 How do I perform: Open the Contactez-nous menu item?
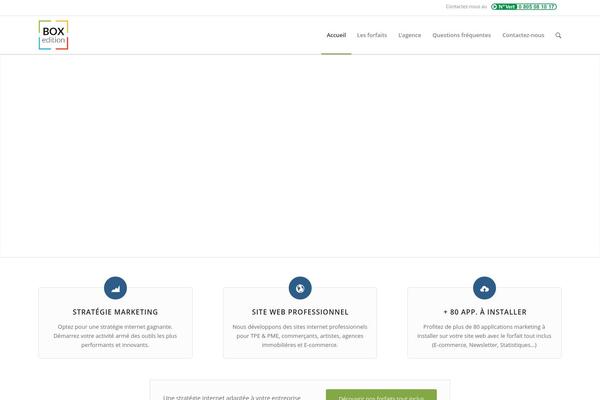click(x=523, y=35)
